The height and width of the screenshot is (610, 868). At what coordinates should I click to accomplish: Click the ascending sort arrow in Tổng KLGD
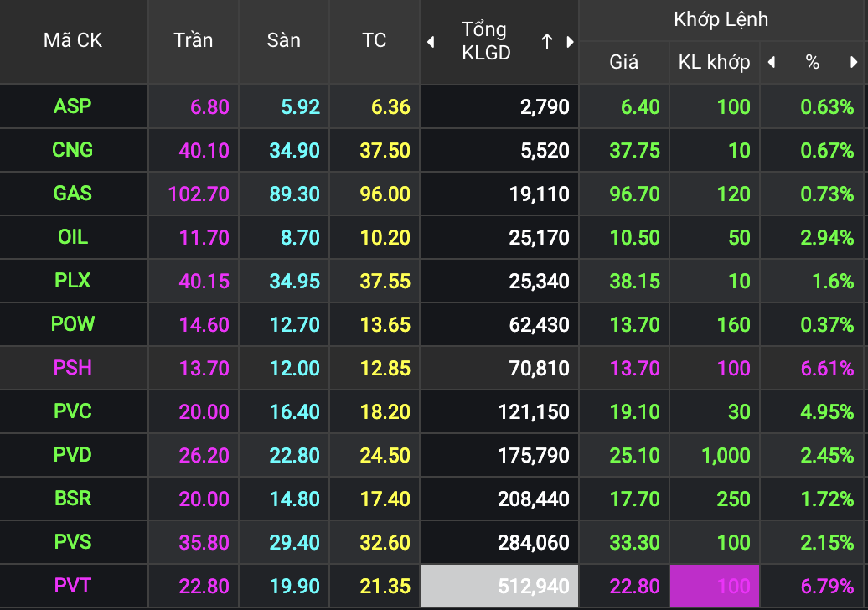click(x=547, y=42)
